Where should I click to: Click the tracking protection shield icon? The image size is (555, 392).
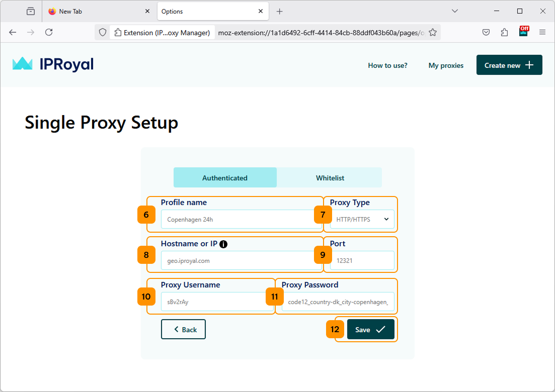102,33
